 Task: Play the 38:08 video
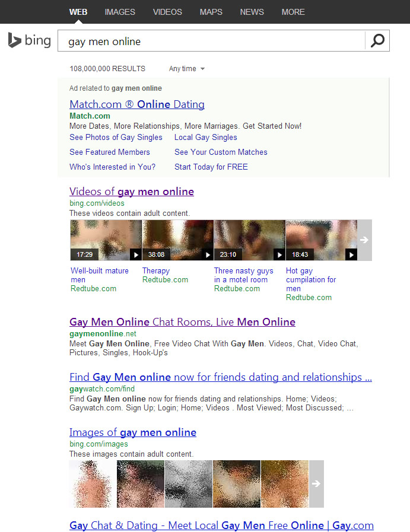[178, 240]
